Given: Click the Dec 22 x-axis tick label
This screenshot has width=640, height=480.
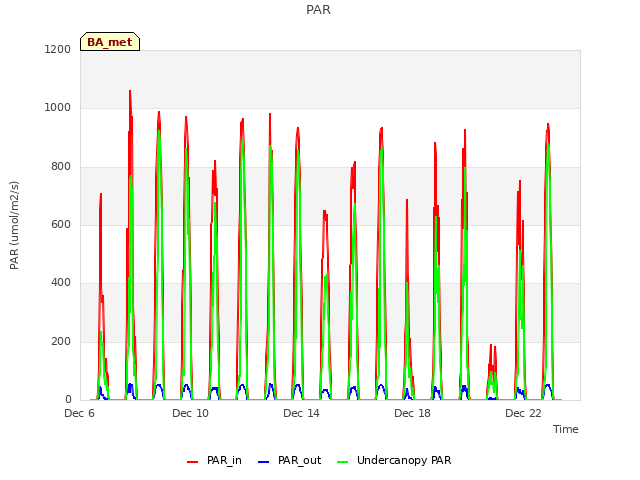Looking at the screenshot, I should [523, 413].
